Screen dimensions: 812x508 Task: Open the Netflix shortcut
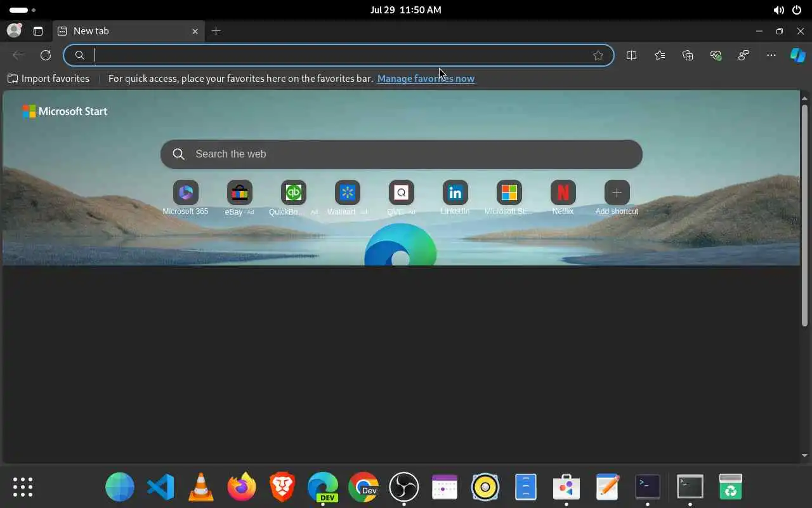563,198
